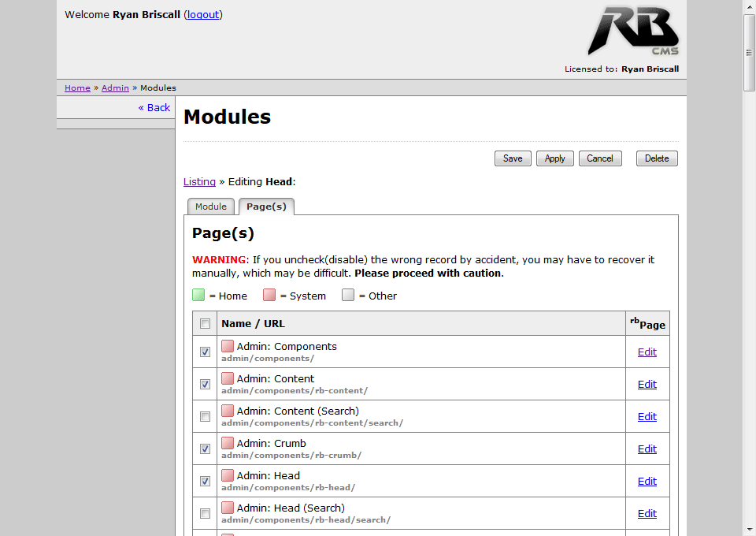Image resolution: width=756 pixels, height=536 pixels.
Task: Click the RB CMS logo
Action: [632, 32]
